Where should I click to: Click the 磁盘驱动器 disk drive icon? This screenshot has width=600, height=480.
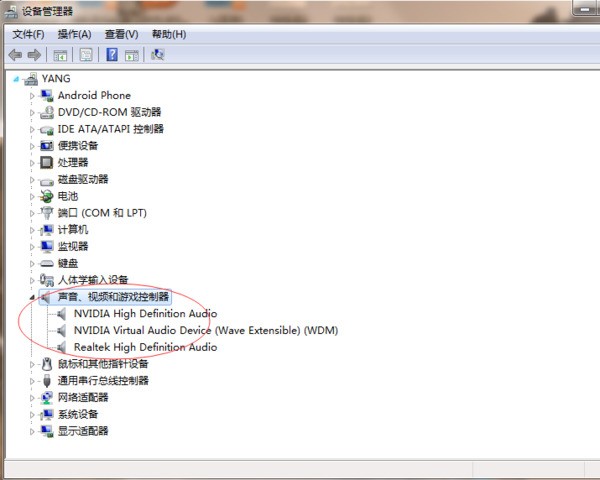click(47, 181)
